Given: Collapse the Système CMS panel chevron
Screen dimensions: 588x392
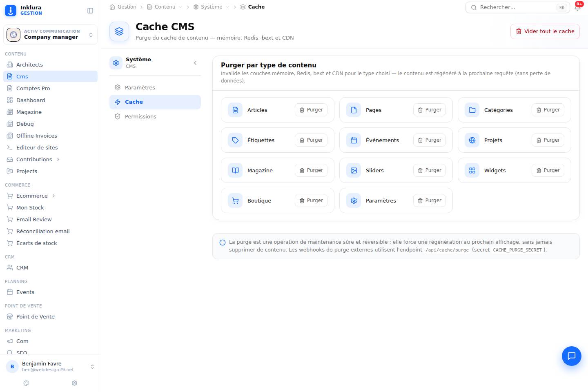Looking at the screenshot, I should coord(195,63).
